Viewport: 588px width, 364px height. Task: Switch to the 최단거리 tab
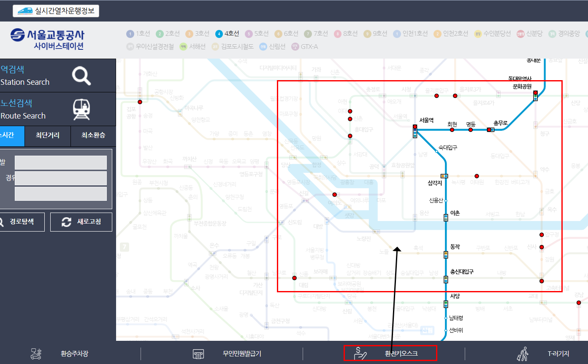47,136
